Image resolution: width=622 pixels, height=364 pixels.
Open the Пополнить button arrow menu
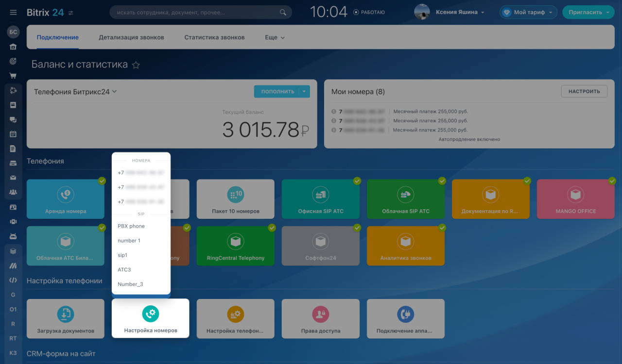[304, 91]
